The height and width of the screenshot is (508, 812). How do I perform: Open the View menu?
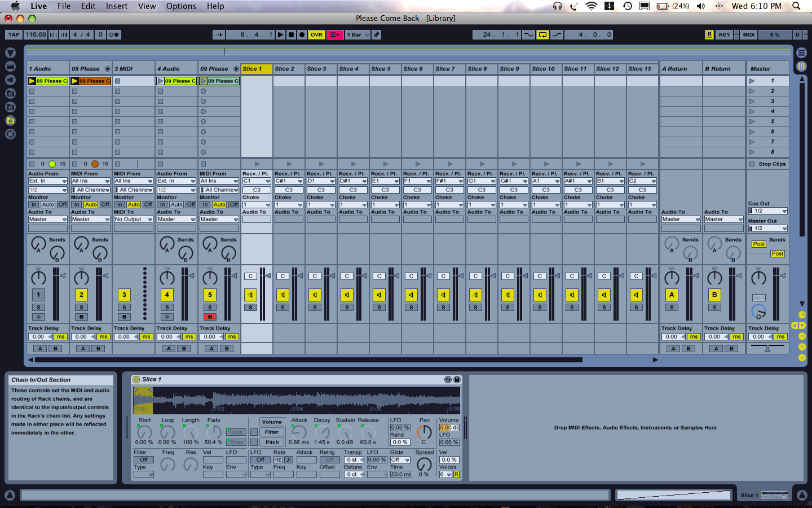[147, 6]
